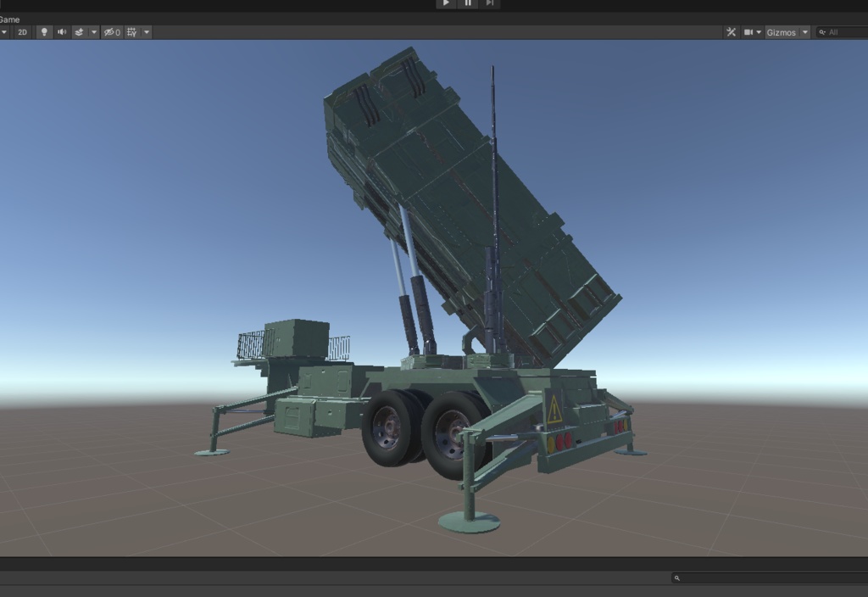Click the All search filter
Viewport: 868px width, 597px height.
pos(834,32)
